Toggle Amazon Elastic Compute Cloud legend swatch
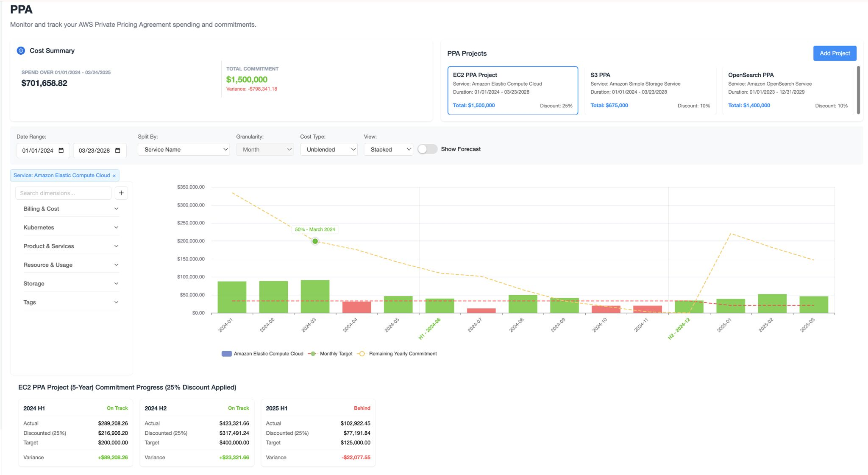The height and width of the screenshot is (475, 868). 226,354
